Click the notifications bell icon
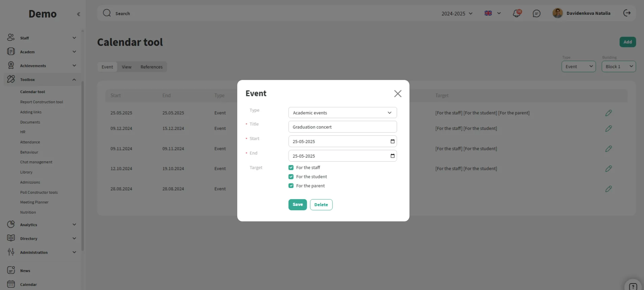This screenshot has width=644, height=290. [x=516, y=14]
